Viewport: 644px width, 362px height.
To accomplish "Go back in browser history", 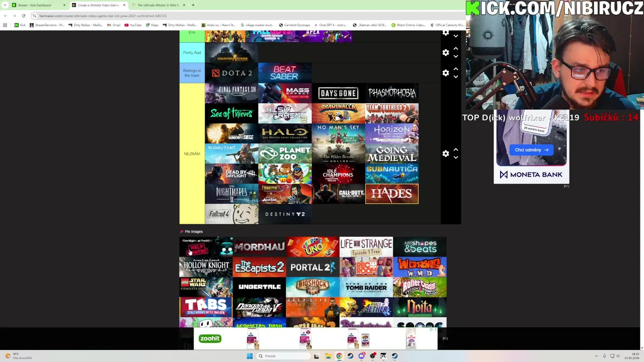I will [x=5, y=16].
